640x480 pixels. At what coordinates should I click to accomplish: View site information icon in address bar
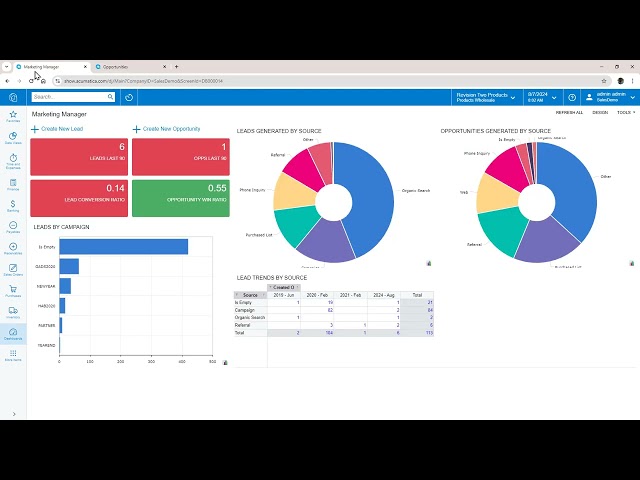pos(58,81)
